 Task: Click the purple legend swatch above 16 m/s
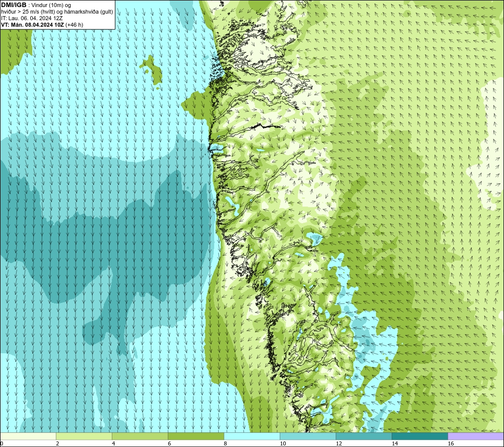(x=476, y=436)
